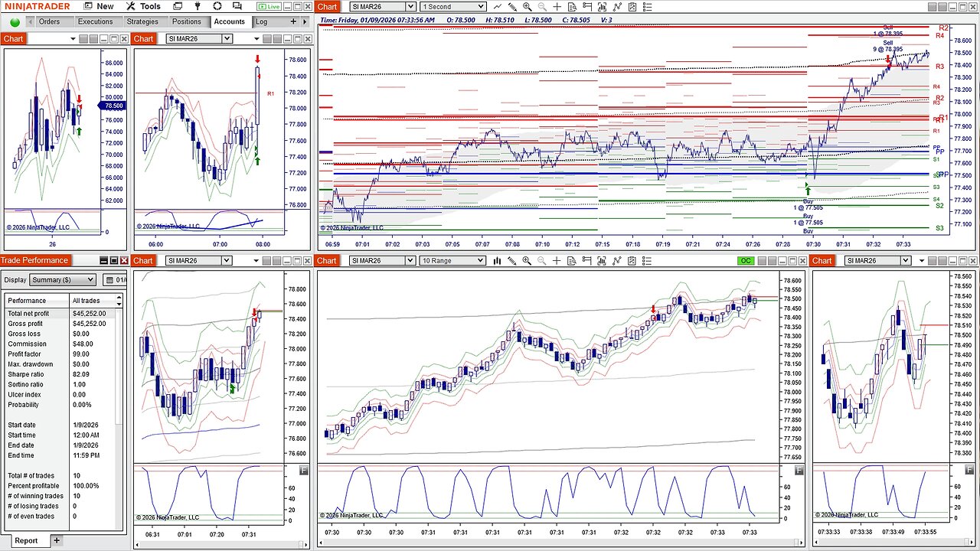Image resolution: width=980 pixels, height=551 pixels.
Task: Open drawing tools in 1 Second chart
Action: tap(512, 6)
